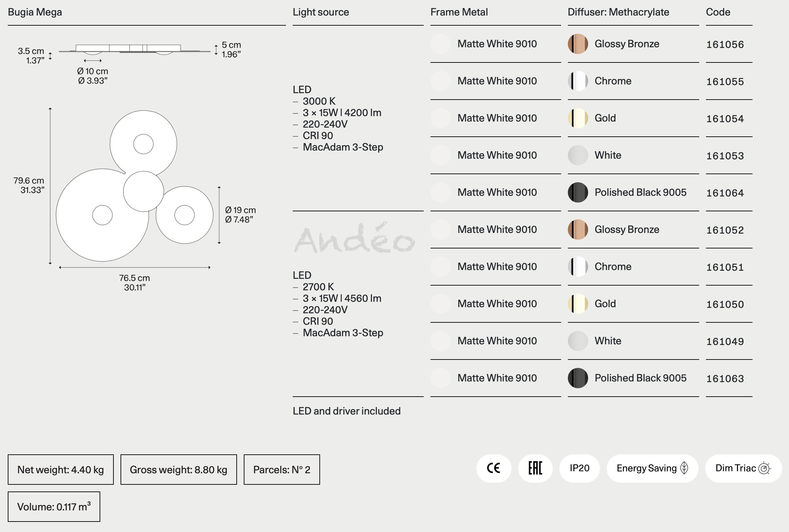This screenshot has height=532, width=789.
Task: Click the Parcels N° 2 box
Action: (x=282, y=470)
